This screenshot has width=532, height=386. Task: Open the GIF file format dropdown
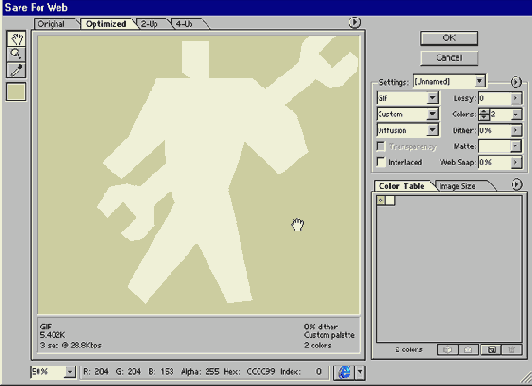[407, 98]
